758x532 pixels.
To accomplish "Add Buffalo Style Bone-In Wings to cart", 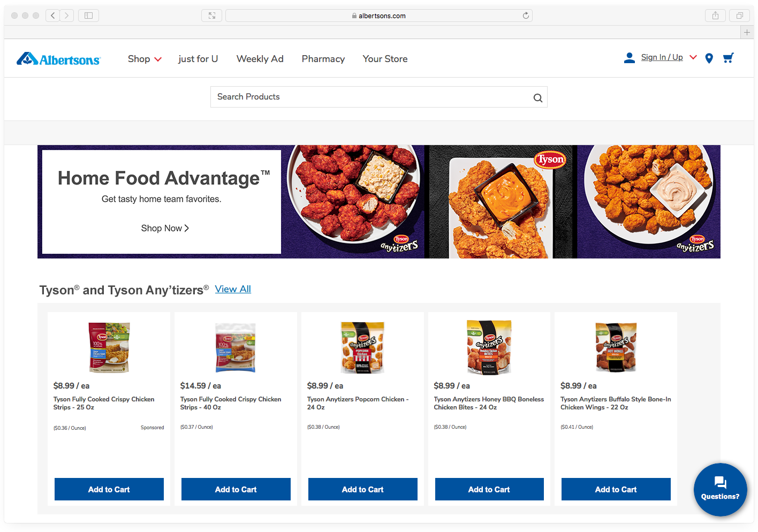I will pos(616,489).
